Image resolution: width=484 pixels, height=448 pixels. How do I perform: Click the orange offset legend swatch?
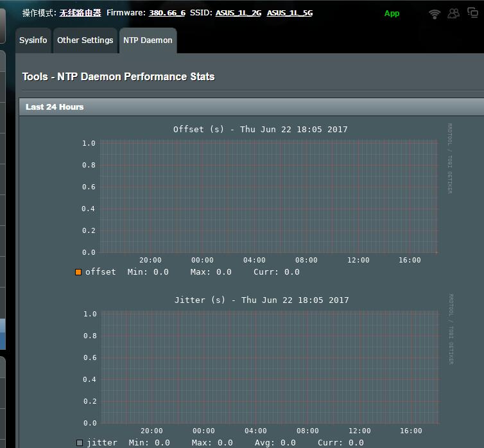pos(78,272)
